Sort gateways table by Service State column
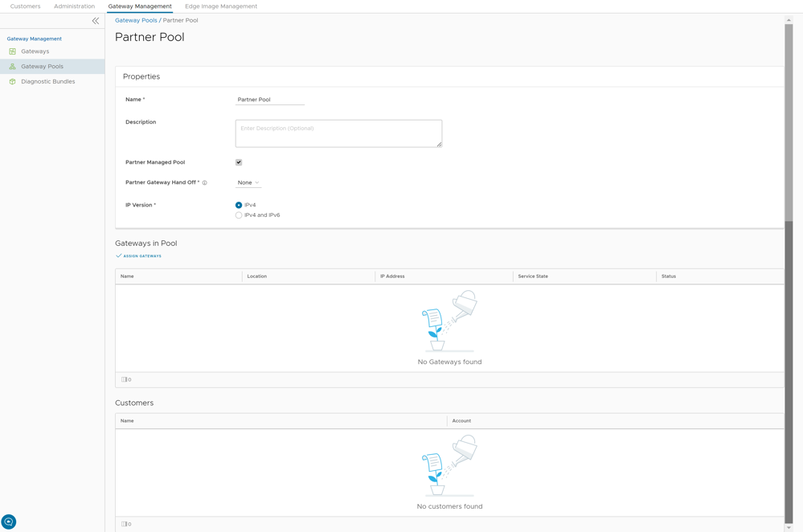 533,276
